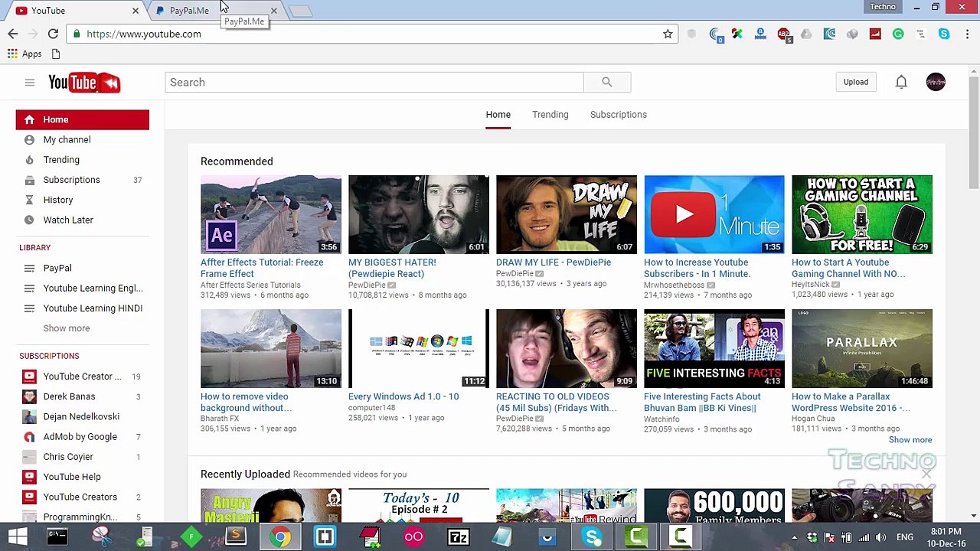The width and height of the screenshot is (980, 551).
Task: Go back using the browser back arrow
Action: click(x=13, y=34)
